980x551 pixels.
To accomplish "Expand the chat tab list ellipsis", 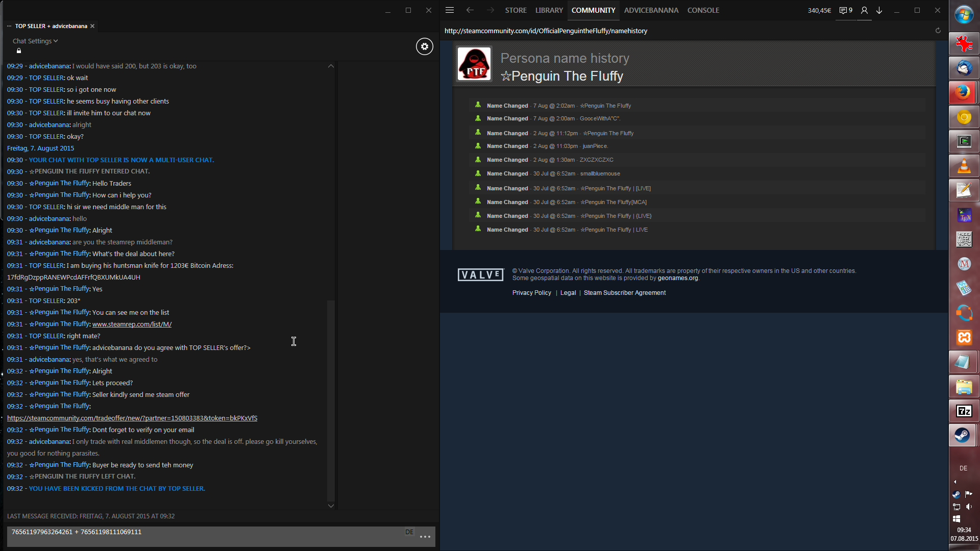I will click(9, 26).
